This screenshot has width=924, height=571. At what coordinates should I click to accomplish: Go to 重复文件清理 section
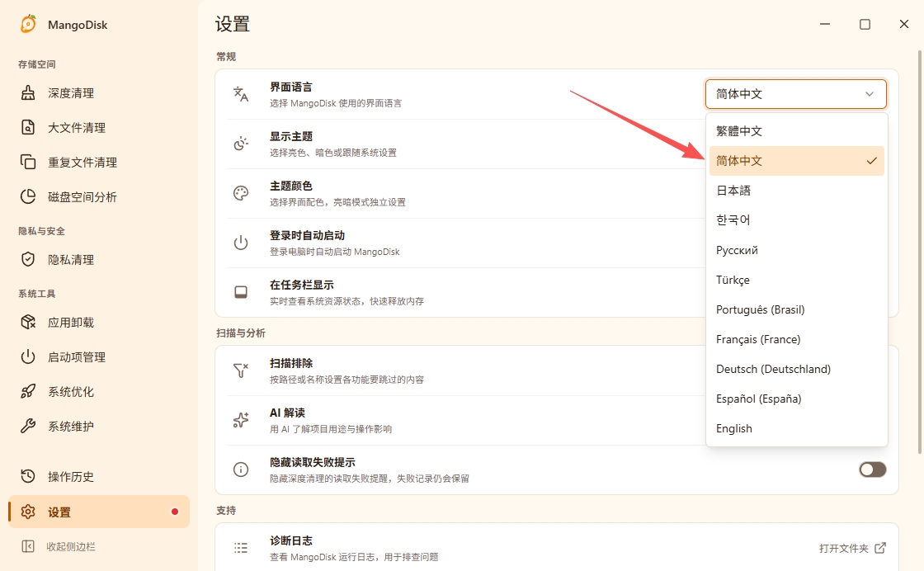coord(99,162)
